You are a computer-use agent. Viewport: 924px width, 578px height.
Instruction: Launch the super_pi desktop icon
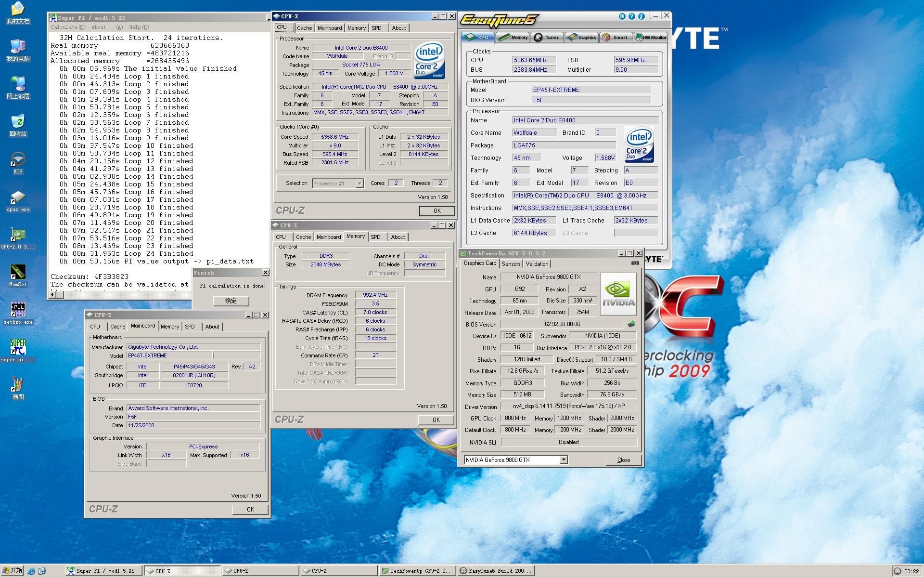[18, 351]
